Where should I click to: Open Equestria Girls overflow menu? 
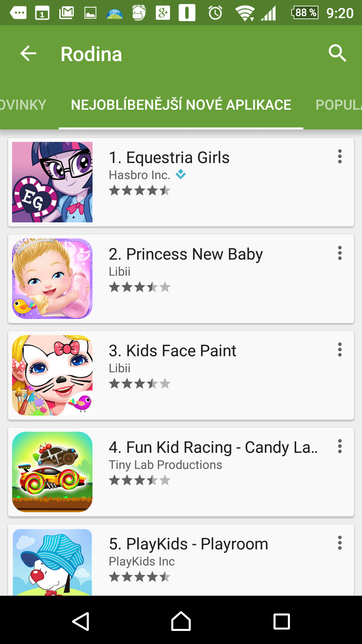point(340,157)
